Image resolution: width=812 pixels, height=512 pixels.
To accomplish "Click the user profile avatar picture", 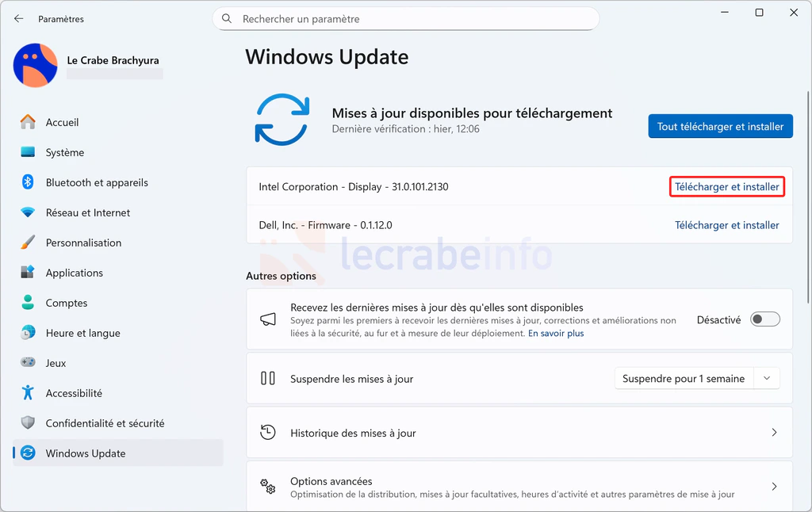I will coord(36,66).
